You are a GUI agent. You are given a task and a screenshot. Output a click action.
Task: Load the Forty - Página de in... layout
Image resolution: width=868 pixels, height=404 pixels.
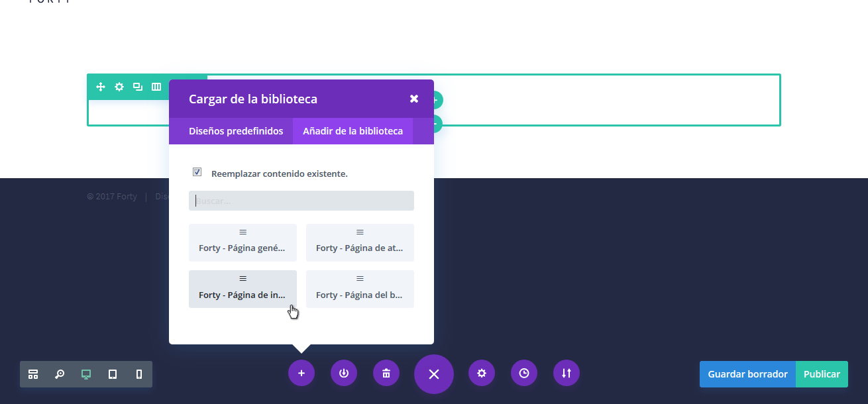click(243, 289)
